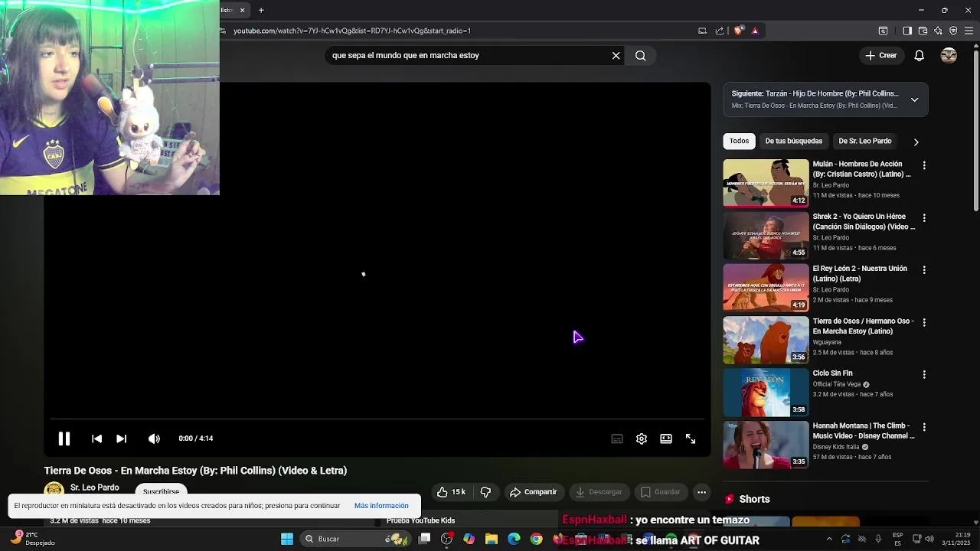The height and width of the screenshot is (551, 980).
Task: Switch to theater mode view
Action: point(666,439)
